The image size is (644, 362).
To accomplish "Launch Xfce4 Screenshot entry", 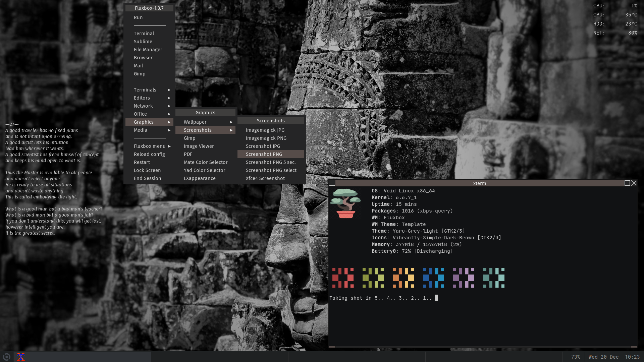I will tap(271, 178).
